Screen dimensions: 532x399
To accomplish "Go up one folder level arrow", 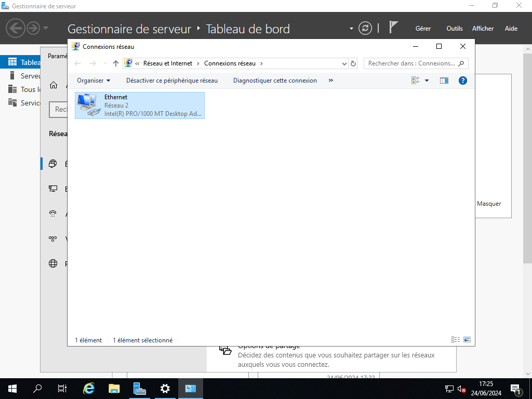I will pos(116,63).
